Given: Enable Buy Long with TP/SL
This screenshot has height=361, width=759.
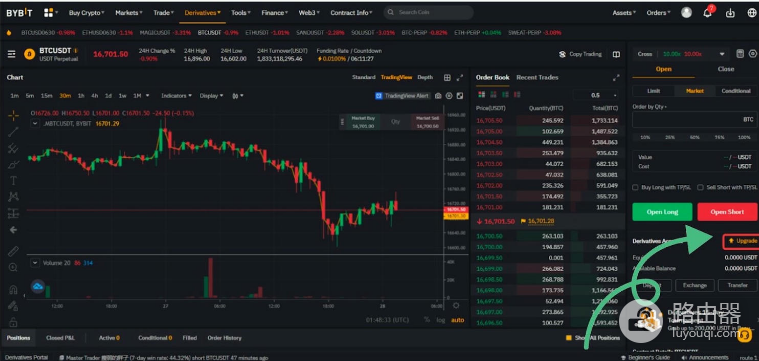Looking at the screenshot, I should click(635, 187).
